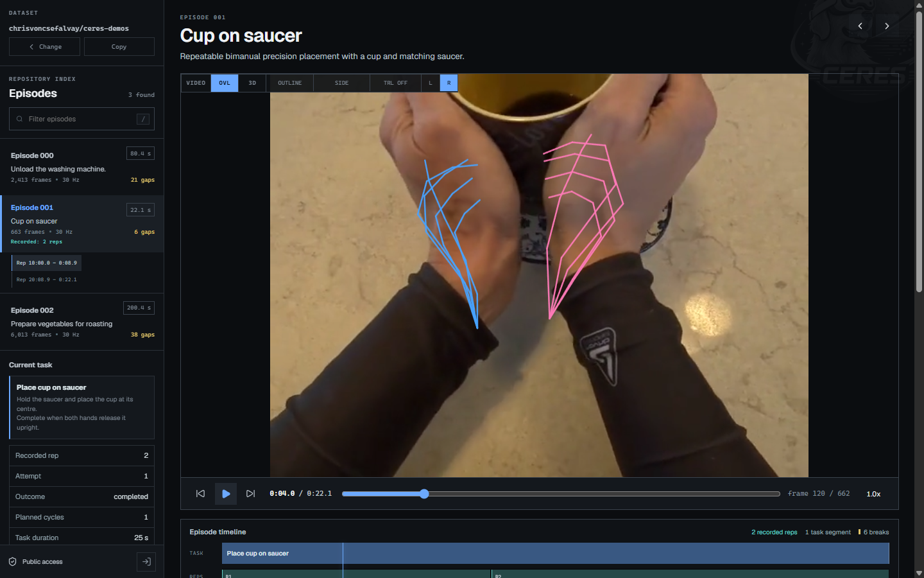Click the scrollbar up arrow
924x578 pixels.
click(919, 4)
